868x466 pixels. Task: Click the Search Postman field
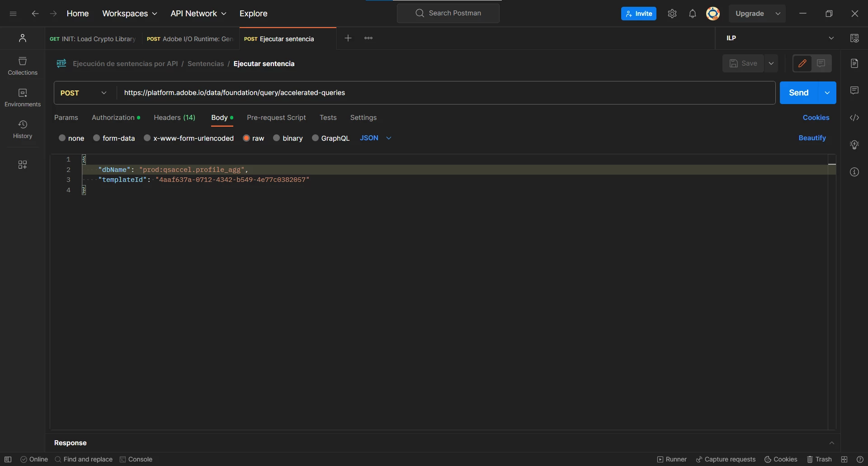[x=448, y=13]
